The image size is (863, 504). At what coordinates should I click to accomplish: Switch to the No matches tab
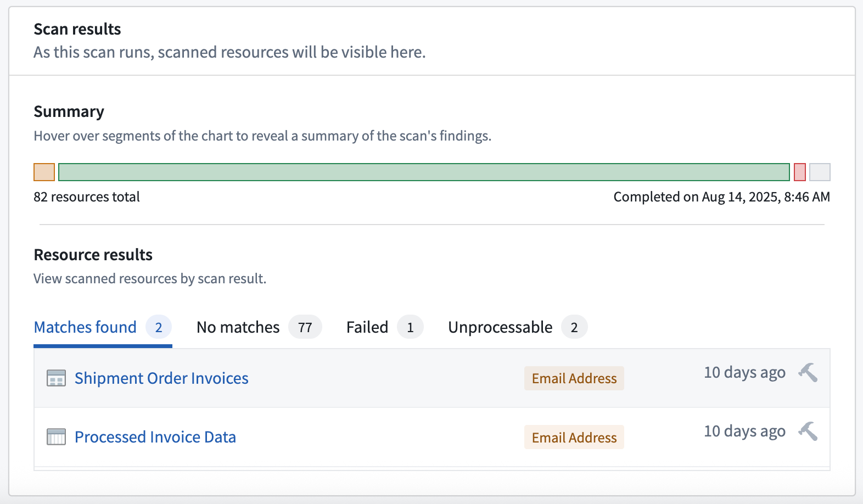[238, 327]
